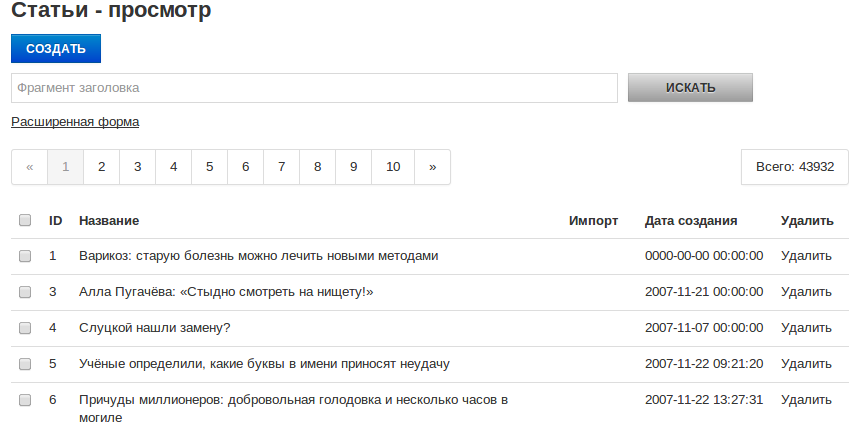849x433 pixels.
Task: Open the Расширенная форма link
Action: [x=75, y=122]
